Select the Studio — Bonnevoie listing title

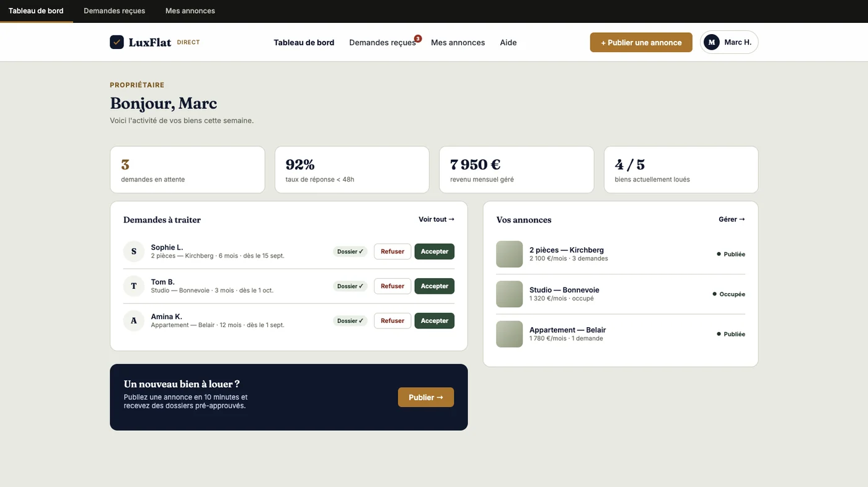click(x=564, y=290)
